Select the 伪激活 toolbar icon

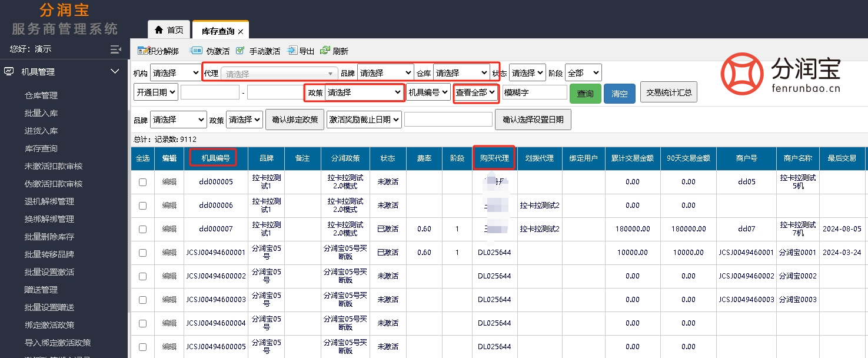[196, 51]
